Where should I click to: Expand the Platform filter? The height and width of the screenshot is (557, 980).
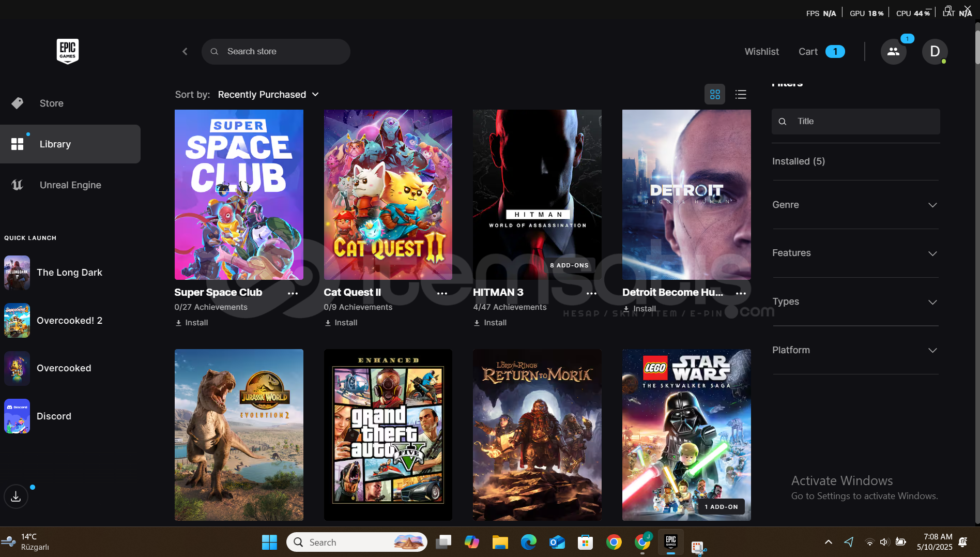tap(855, 350)
